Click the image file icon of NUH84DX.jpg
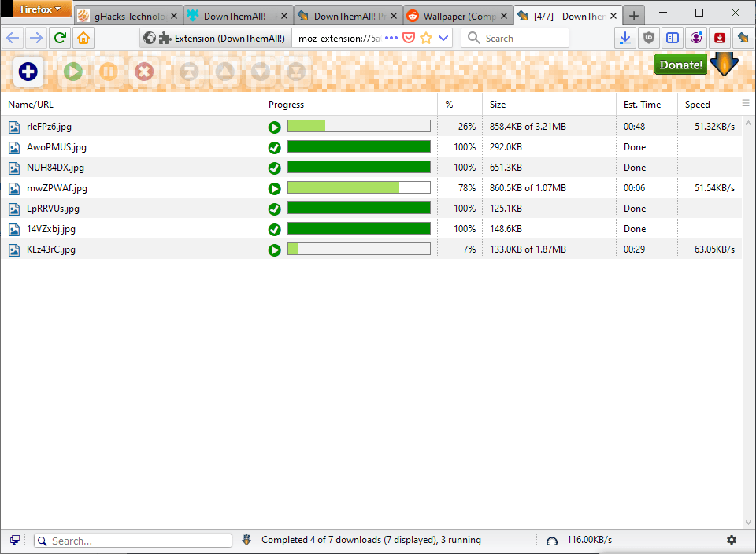 tap(14, 168)
